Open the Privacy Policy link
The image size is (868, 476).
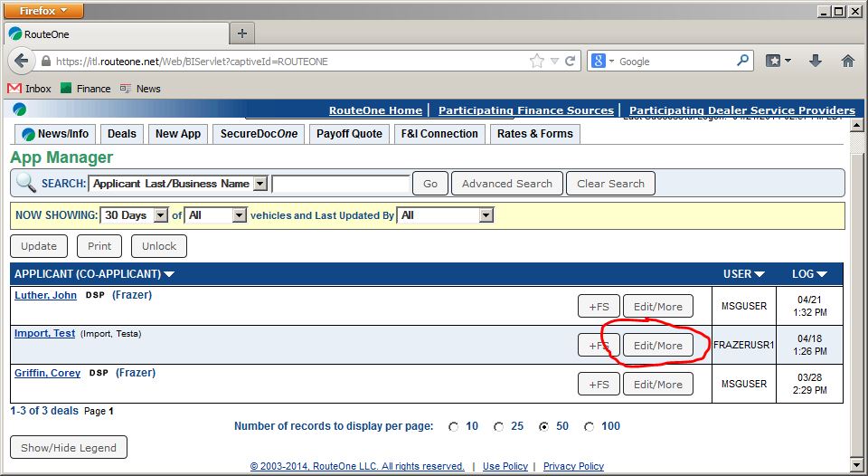(573, 467)
